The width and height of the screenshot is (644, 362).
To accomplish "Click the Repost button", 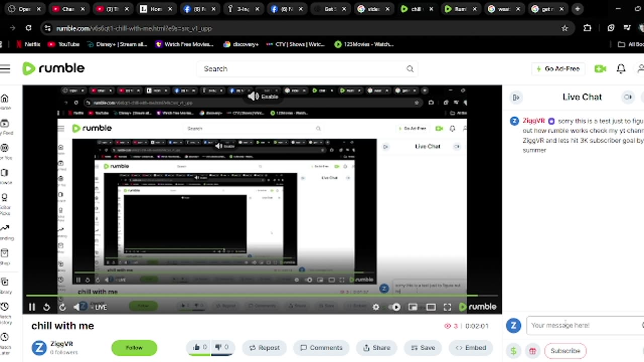I will pos(264,347).
